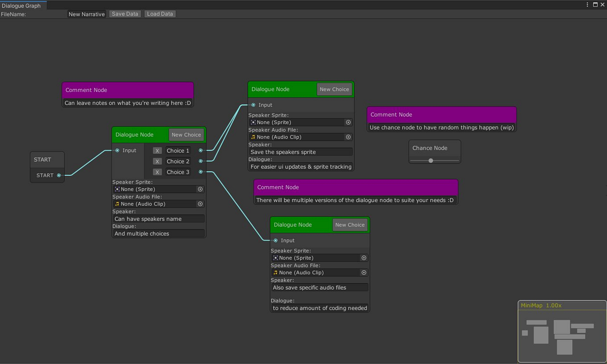Click the Load Data button
Screen dimensions: 607x364
click(x=159, y=14)
